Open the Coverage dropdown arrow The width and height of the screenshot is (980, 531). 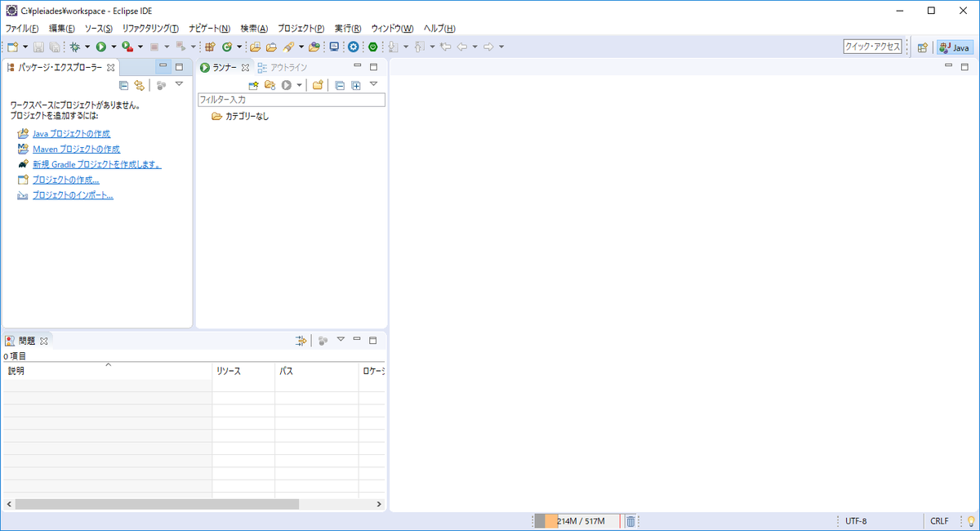(140, 47)
